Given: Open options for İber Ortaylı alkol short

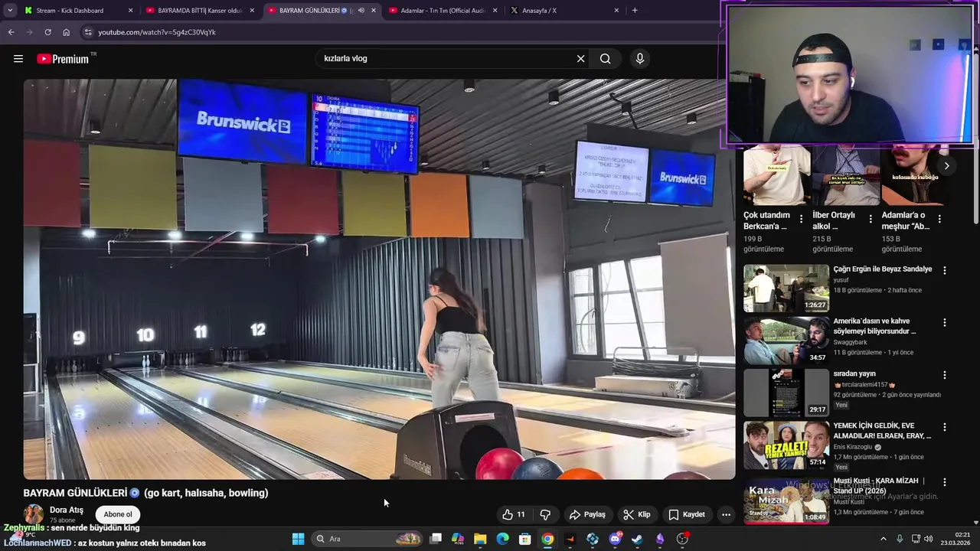Looking at the screenshot, I should point(871,219).
